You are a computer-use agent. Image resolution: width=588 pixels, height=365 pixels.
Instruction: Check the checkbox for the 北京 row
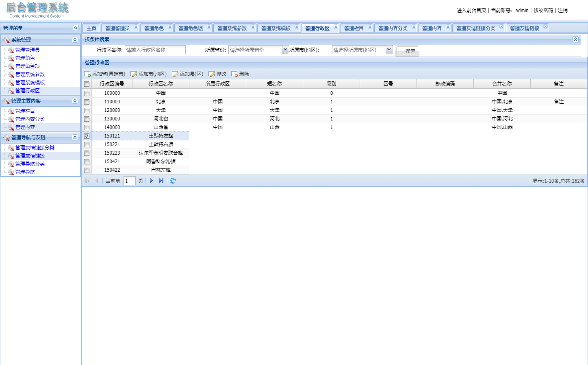pos(87,101)
